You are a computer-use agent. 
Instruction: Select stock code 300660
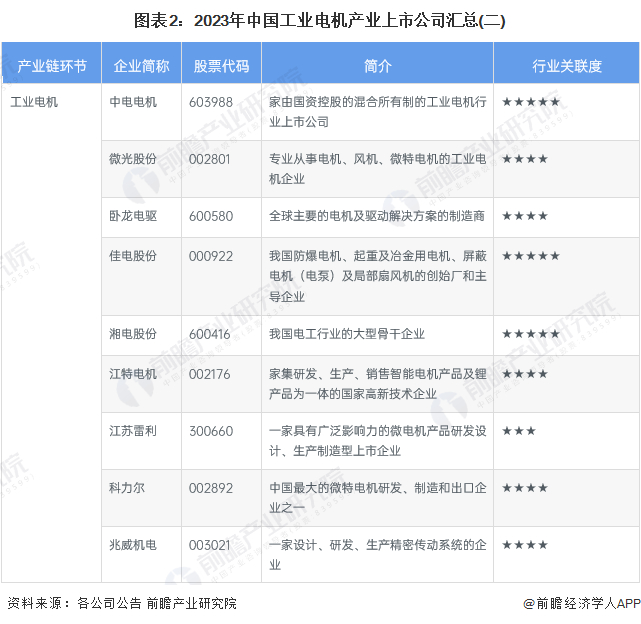click(x=211, y=431)
